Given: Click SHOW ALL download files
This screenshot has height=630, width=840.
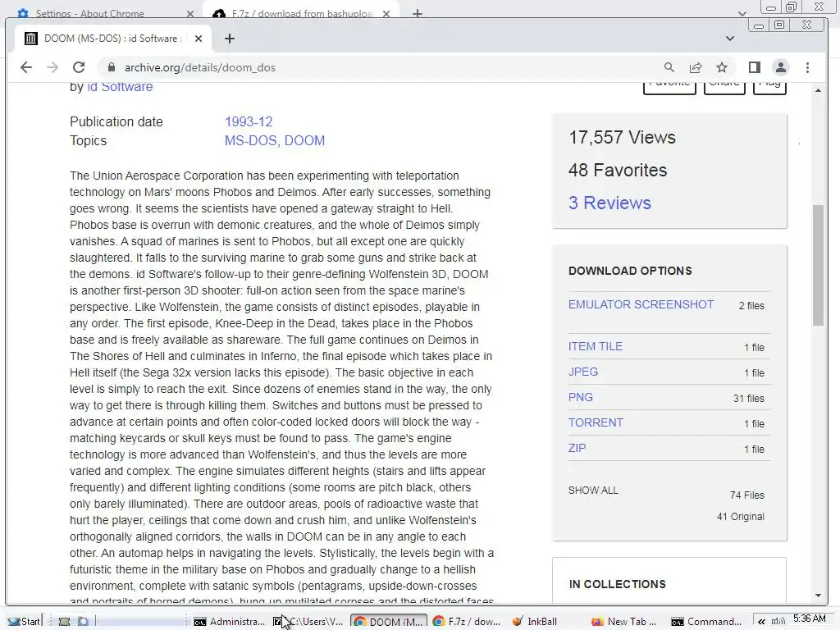Looking at the screenshot, I should coord(593,491).
